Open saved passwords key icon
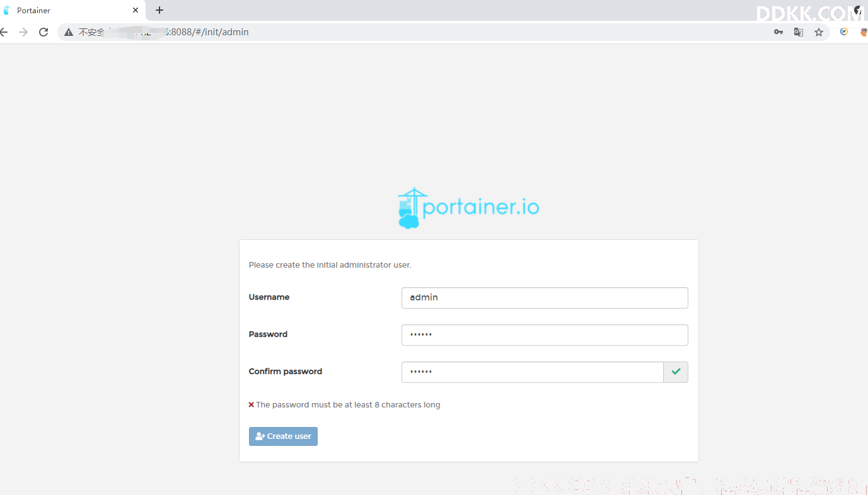This screenshot has height=495, width=868. coord(778,32)
